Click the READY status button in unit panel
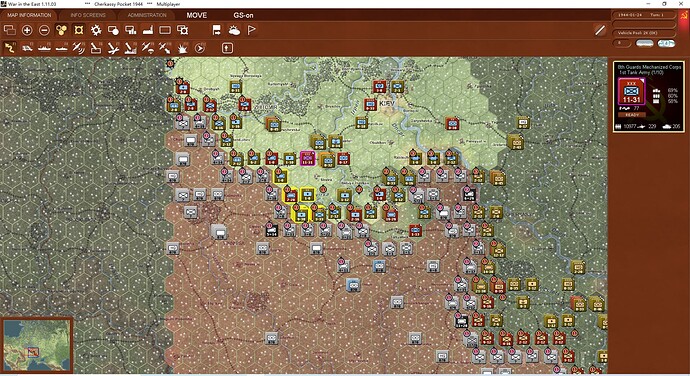This screenshot has height=376, width=690. tap(632, 115)
